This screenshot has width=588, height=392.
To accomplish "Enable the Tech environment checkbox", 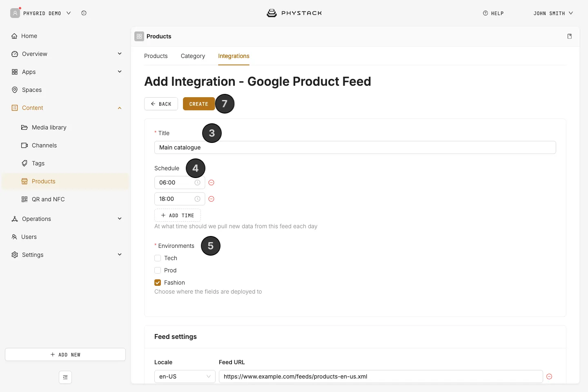I will click(x=158, y=258).
